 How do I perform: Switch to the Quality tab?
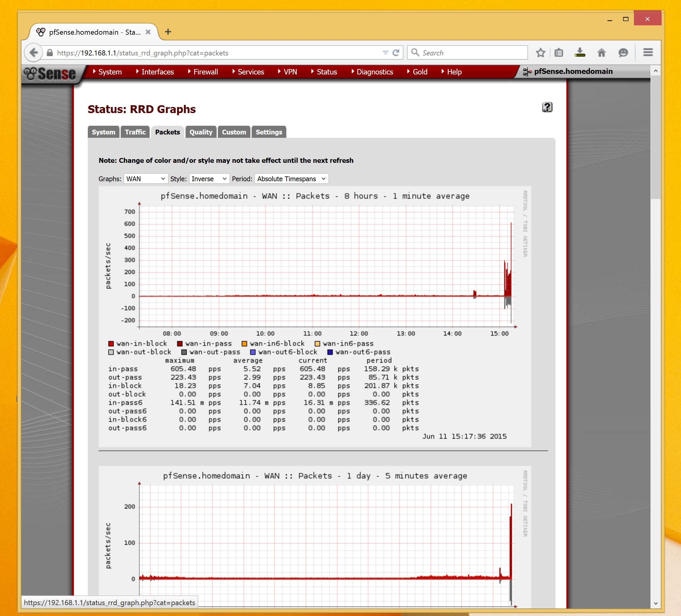click(201, 132)
